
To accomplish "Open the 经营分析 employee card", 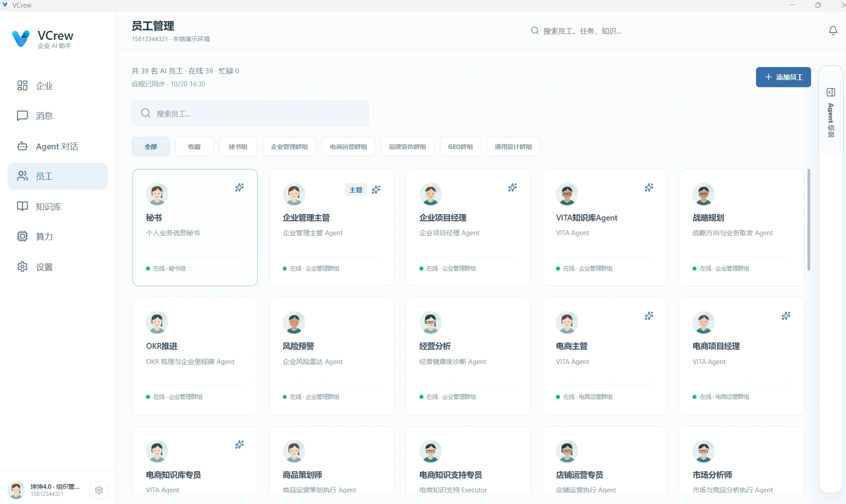I will click(468, 356).
